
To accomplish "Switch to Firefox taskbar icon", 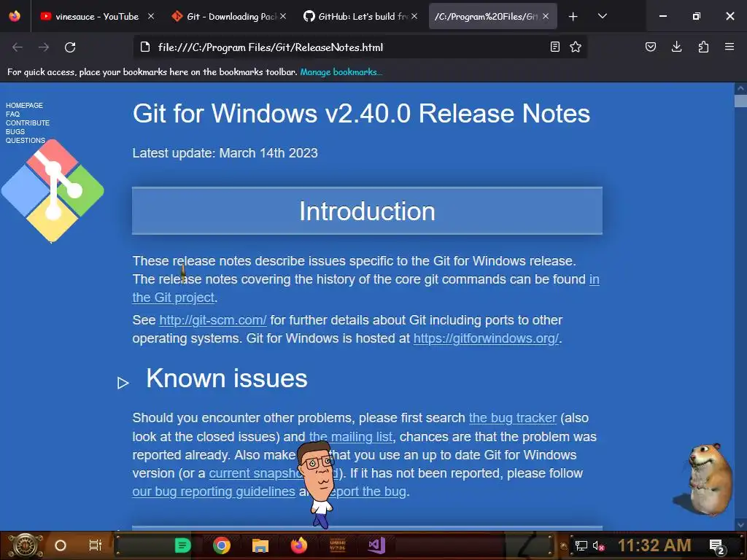I will pos(299,545).
